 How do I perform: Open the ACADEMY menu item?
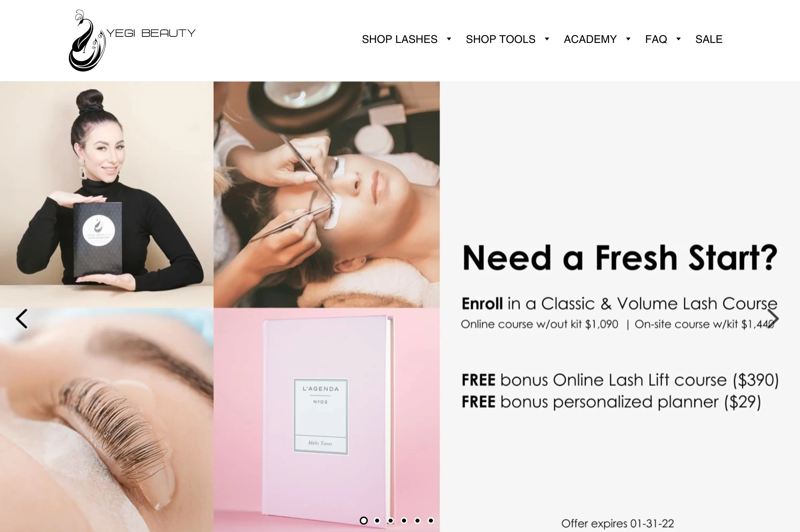point(590,39)
